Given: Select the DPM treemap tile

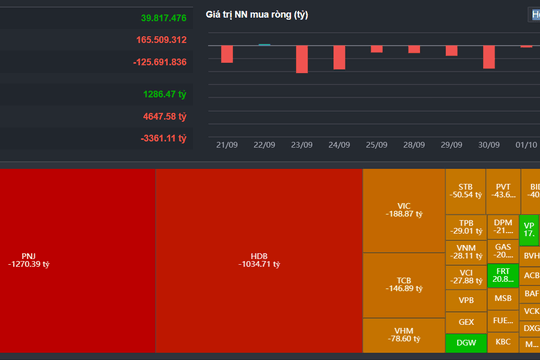Looking at the screenshot, I should tap(503, 227).
